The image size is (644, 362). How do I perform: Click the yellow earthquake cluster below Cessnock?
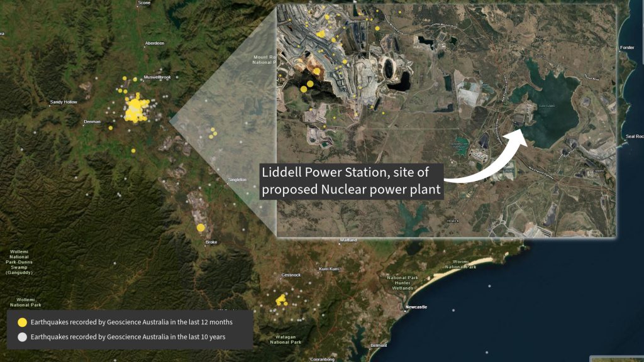(281, 300)
